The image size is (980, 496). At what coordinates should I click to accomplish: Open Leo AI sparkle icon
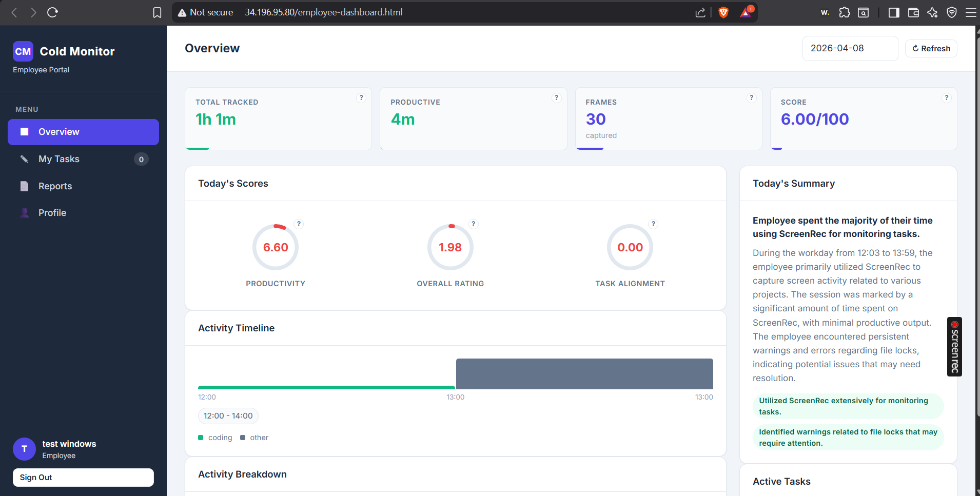(x=933, y=12)
